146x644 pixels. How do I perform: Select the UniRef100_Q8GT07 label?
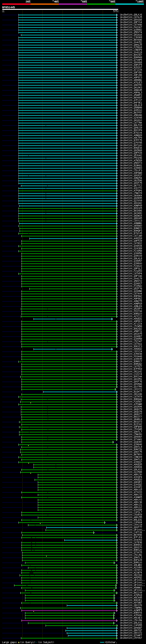pyautogui.click(x=131, y=630)
